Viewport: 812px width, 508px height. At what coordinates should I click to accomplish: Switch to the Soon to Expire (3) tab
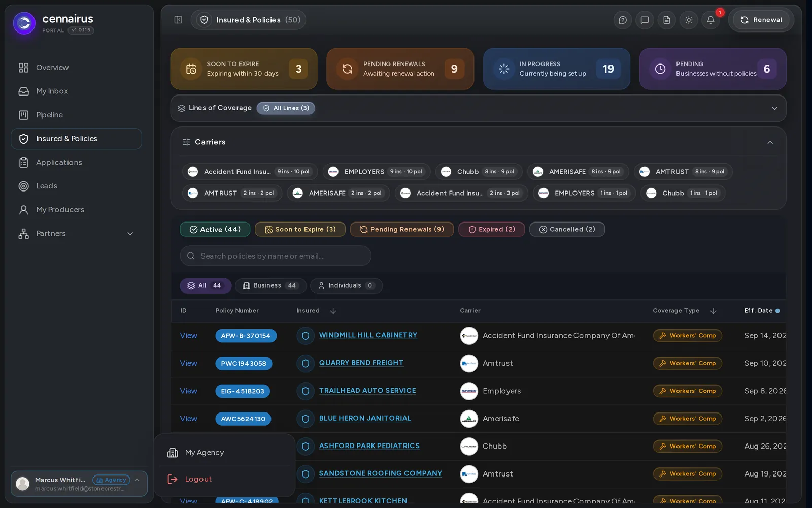[x=300, y=229]
